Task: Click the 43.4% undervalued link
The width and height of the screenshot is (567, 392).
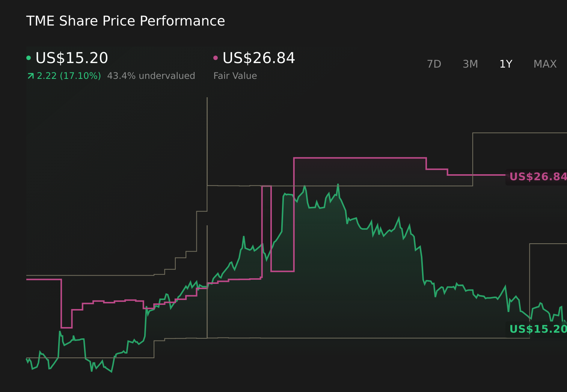Action: tap(151, 75)
